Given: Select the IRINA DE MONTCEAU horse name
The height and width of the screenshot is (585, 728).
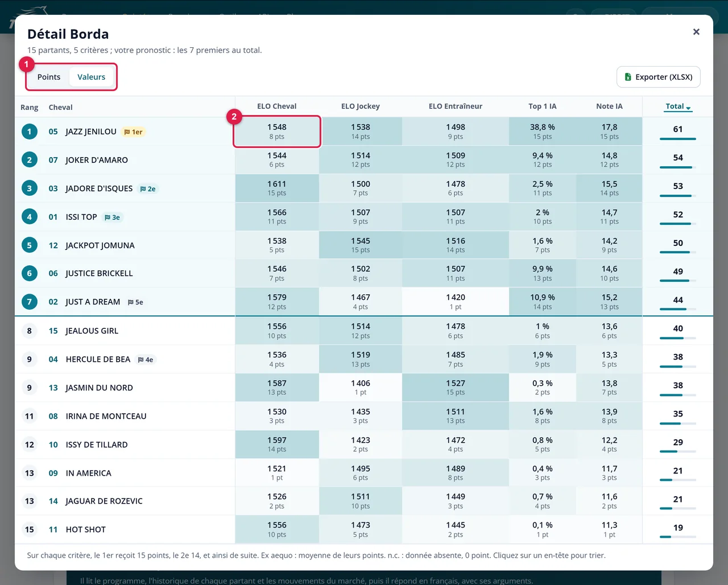Looking at the screenshot, I should (x=106, y=416).
